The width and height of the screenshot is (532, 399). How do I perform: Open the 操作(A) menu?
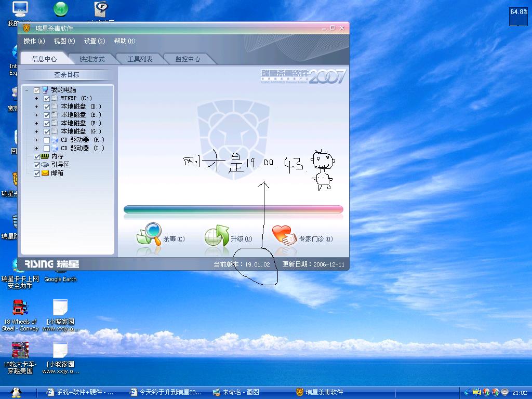34,41
